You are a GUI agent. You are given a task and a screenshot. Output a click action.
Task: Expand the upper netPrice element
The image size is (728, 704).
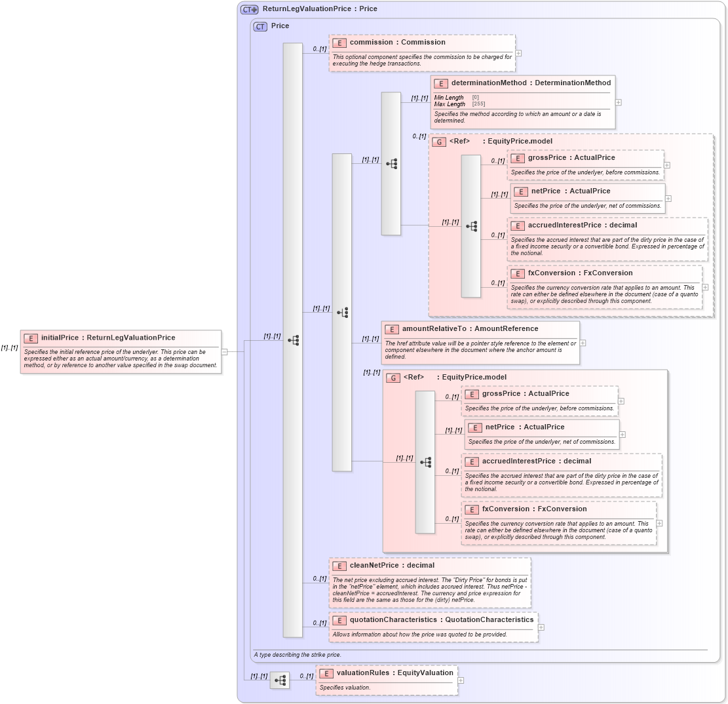tap(667, 198)
